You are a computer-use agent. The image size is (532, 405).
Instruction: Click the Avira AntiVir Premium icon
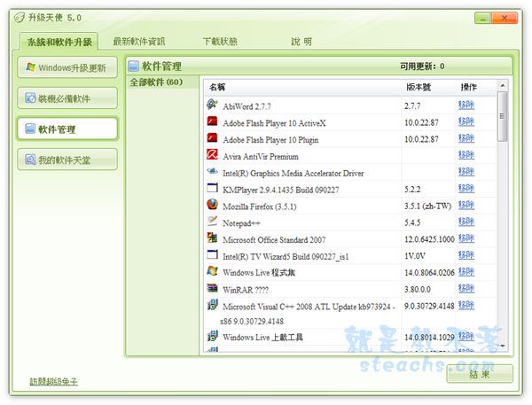tap(213, 154)
